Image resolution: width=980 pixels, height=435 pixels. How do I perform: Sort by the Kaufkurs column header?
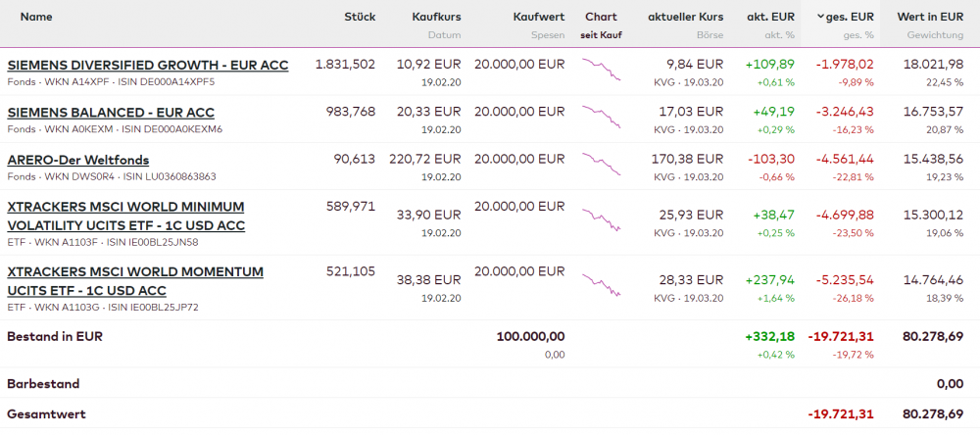point(436,18)
